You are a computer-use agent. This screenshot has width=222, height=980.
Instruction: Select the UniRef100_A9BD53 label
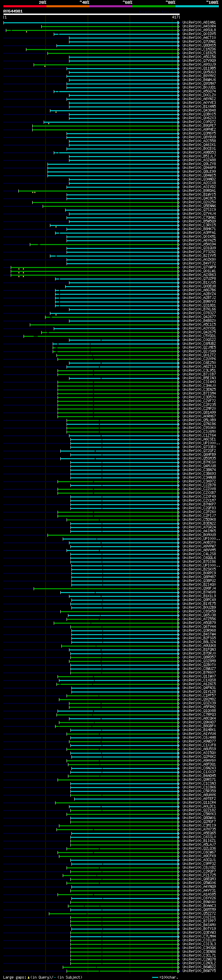pyautogui.click(x=199, y=153)
